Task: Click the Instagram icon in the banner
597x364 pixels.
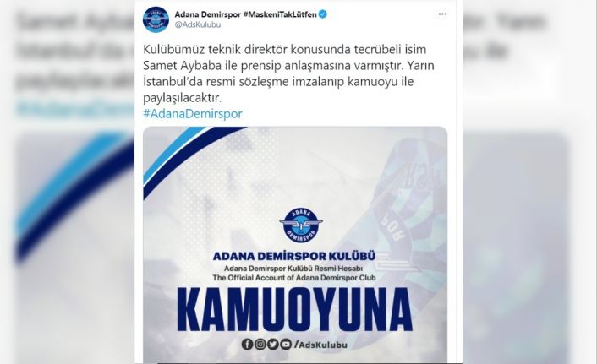Action: [x=260, y=345]
